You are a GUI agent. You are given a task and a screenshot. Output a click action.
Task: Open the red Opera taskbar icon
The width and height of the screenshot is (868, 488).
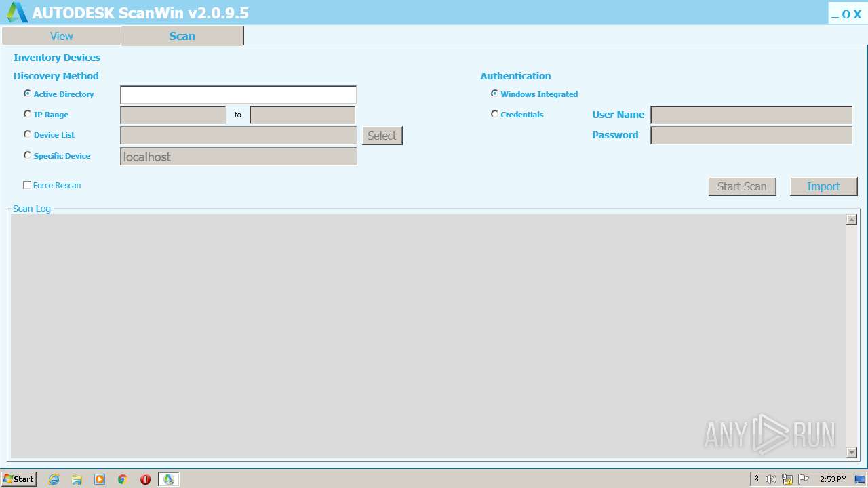click(145, 479)
